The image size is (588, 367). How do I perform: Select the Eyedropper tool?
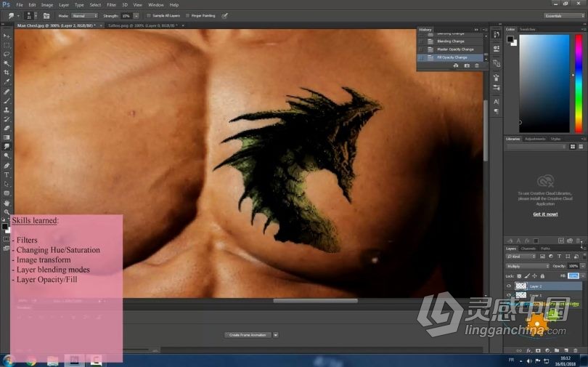[x=7, y=82]
